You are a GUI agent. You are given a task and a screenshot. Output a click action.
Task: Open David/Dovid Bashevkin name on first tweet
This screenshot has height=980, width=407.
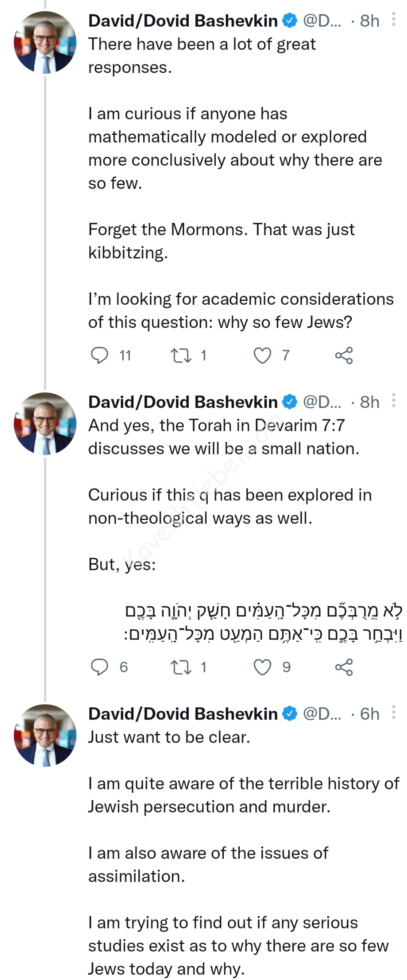[183, 21]
